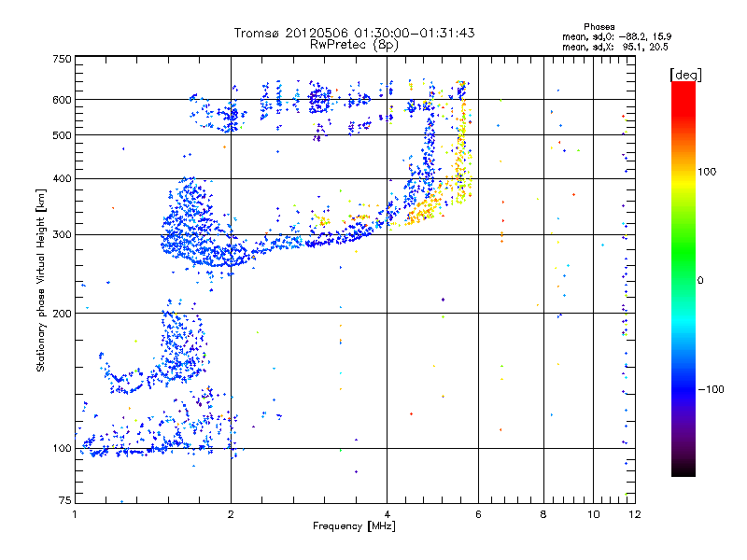The width and height of the screenshot is (747, 560).
Task: Click the x-axis tick label '12'
Action: click(635, 514)
